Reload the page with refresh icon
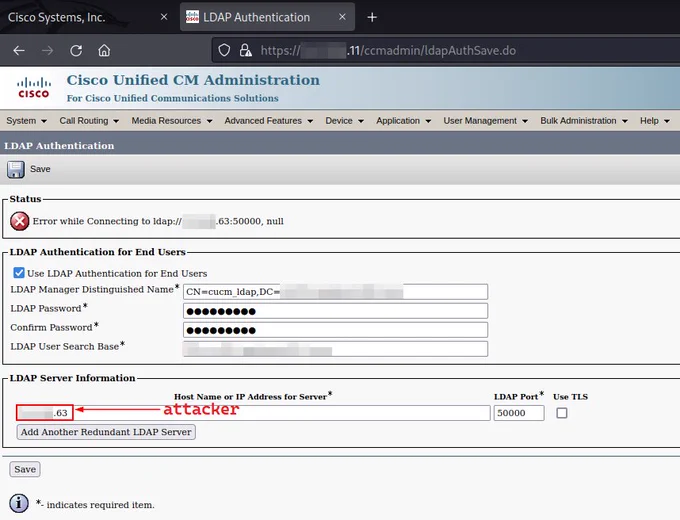680x520 pixels. coord(76,51)
